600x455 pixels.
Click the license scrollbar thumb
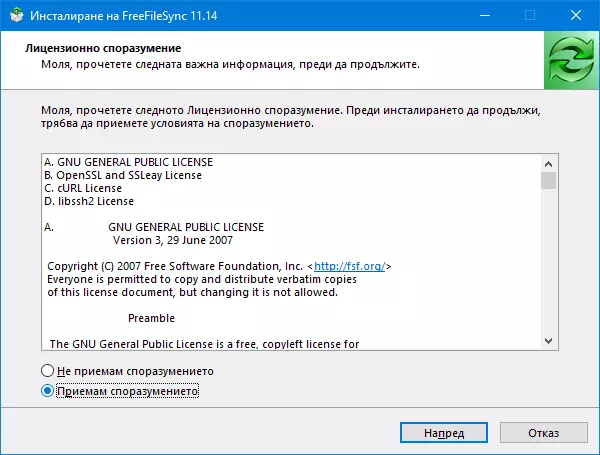[548, 180]
